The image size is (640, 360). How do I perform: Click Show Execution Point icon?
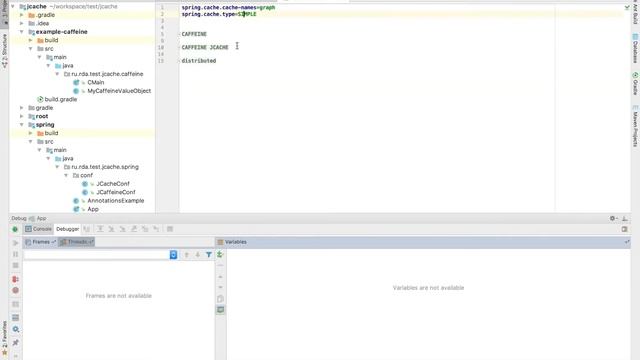point(87,229)
